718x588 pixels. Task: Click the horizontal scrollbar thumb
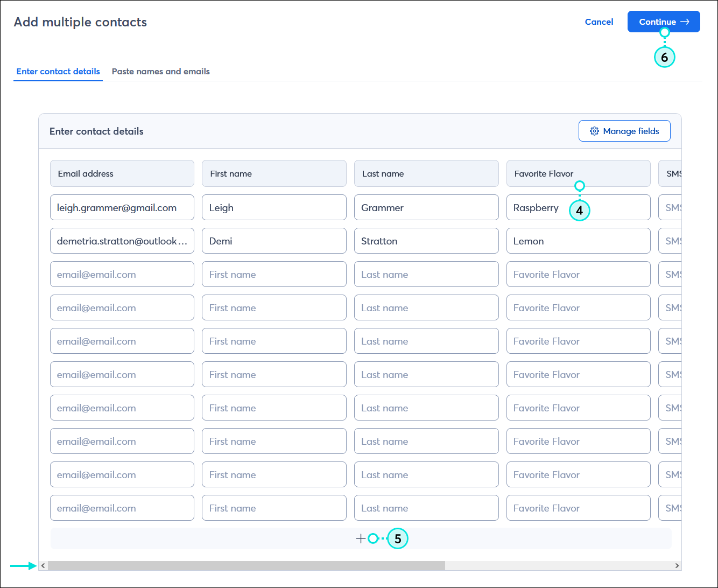[247, 565]
